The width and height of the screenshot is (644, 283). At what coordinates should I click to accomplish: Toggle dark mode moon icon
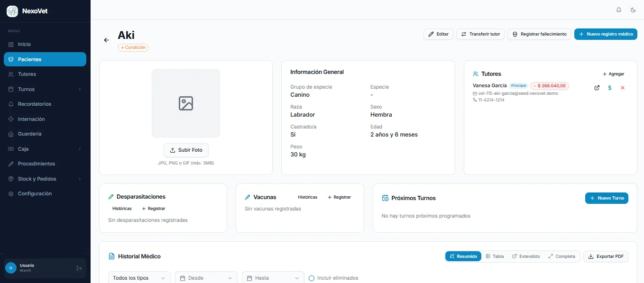click(633, 10)
